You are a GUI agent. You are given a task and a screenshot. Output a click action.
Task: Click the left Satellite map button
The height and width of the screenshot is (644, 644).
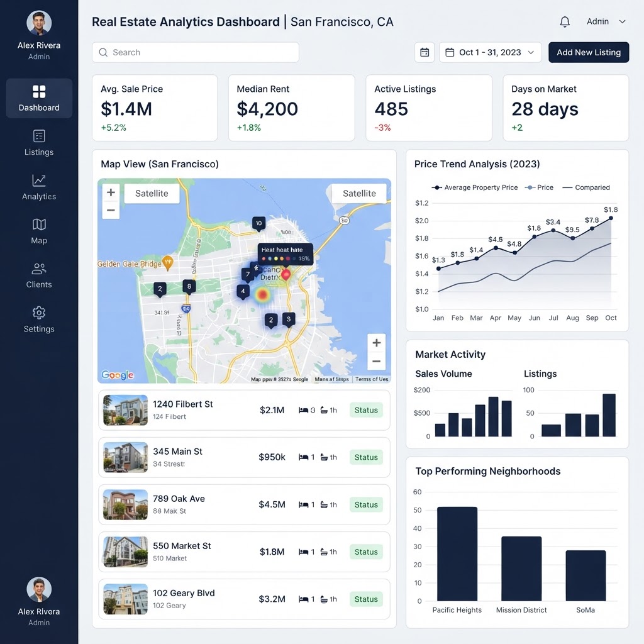click(152, 193)
